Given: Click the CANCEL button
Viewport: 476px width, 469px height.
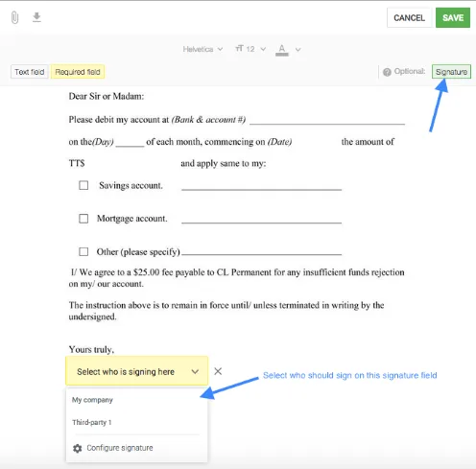Looking at the screenshot, I should [409, 17].
